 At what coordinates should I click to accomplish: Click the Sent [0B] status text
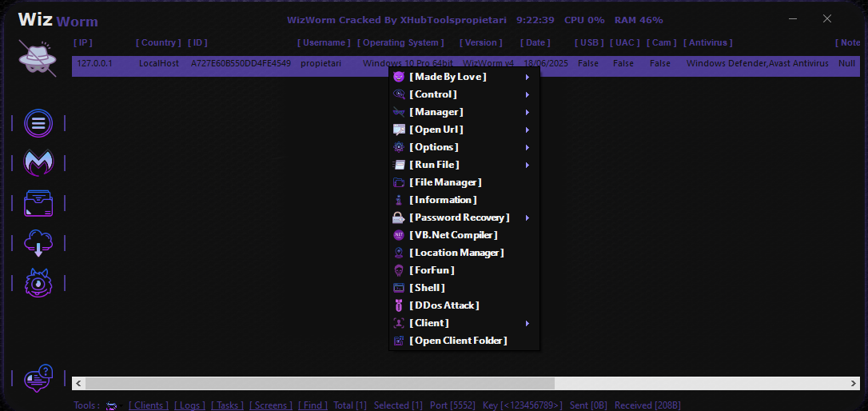589,405
